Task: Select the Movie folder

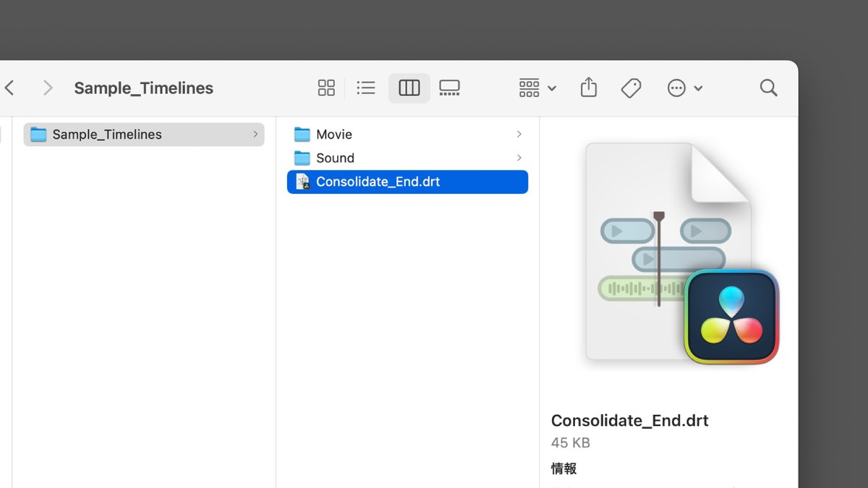Action: pos(408,134)
